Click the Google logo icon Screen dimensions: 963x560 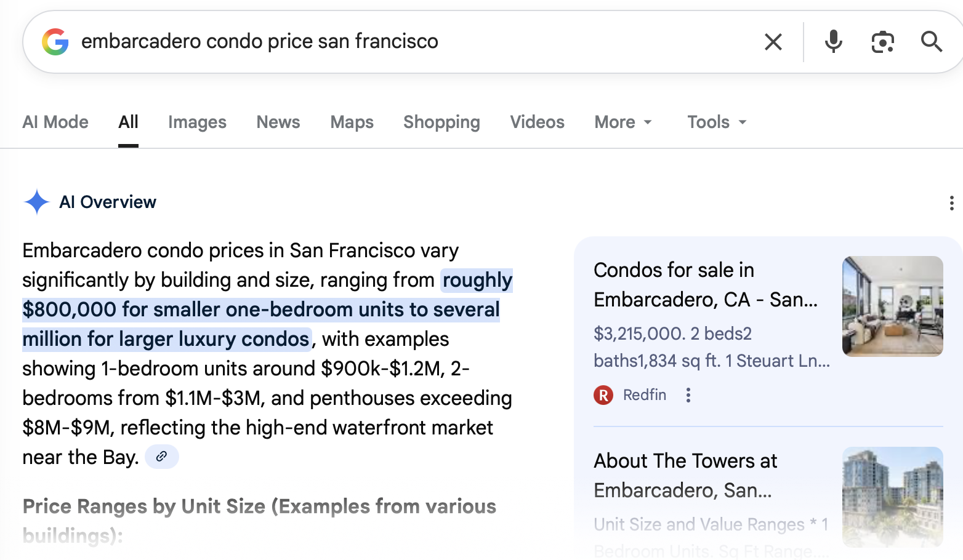(55, 42)
